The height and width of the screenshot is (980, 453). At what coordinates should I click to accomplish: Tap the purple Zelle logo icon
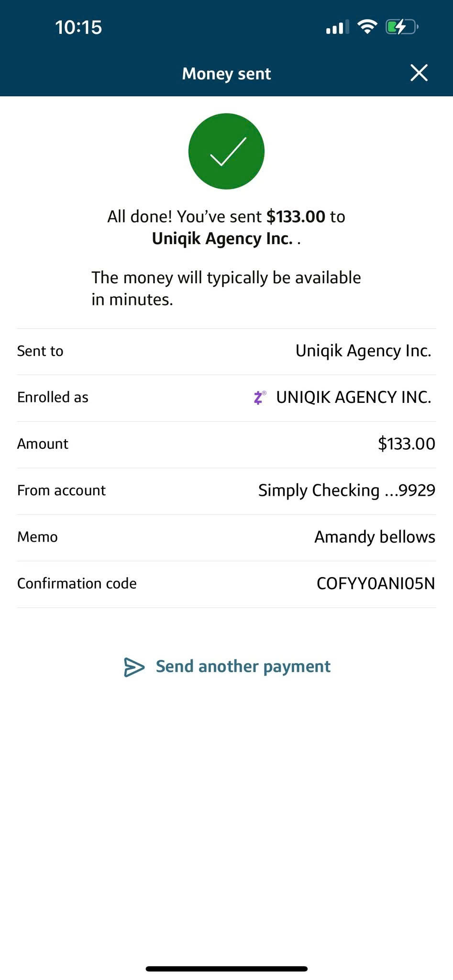click(x=259, y=397)
